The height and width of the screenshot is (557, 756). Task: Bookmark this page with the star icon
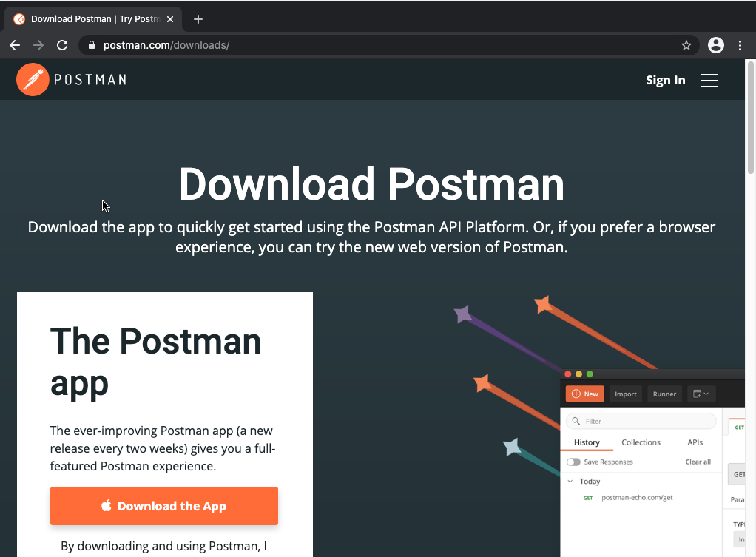(x=686, y=45)
